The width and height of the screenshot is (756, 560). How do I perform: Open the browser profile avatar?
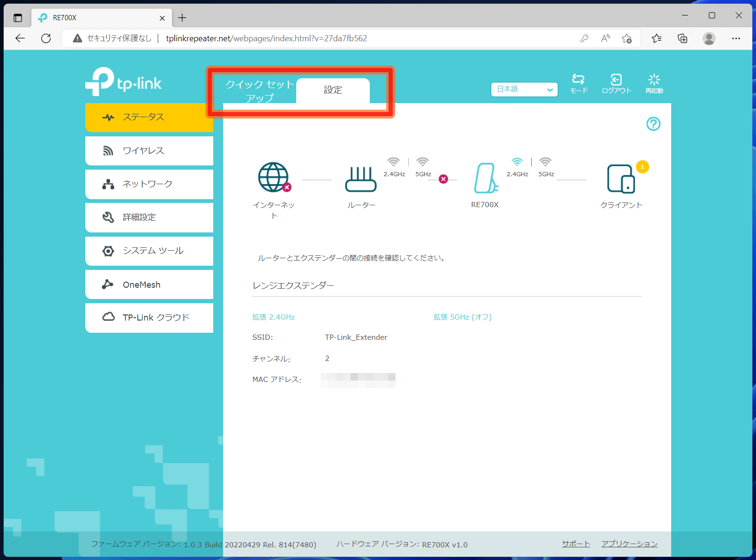pos(709,38)
